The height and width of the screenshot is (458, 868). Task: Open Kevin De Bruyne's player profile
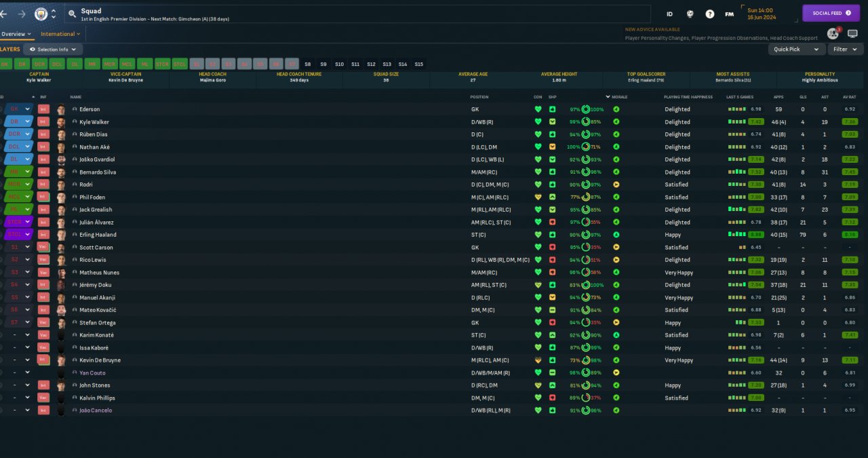pyautogui.click(x=100, y=360)
